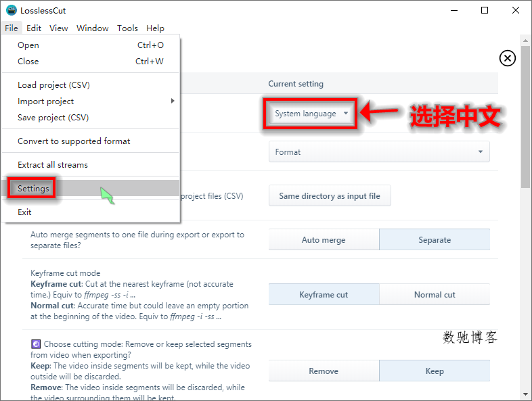Choose Open from the File menu

click(x=91, y=45)
